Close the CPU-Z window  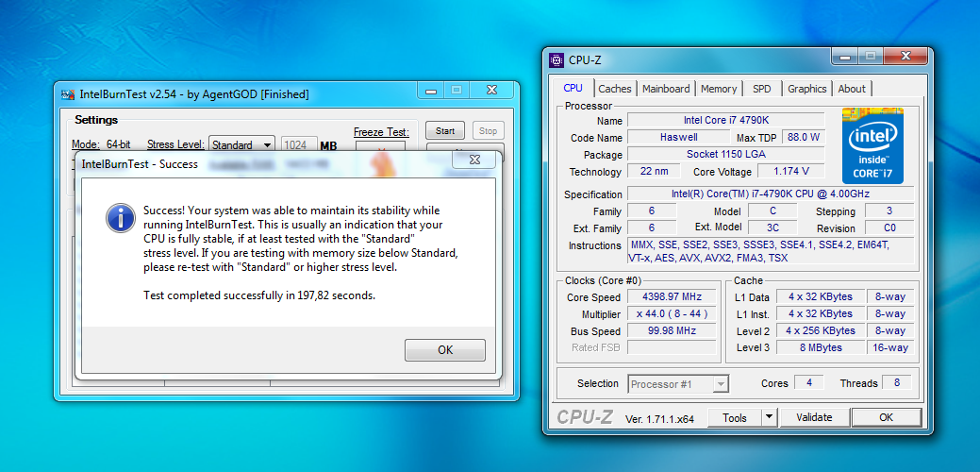pos(905,57)
